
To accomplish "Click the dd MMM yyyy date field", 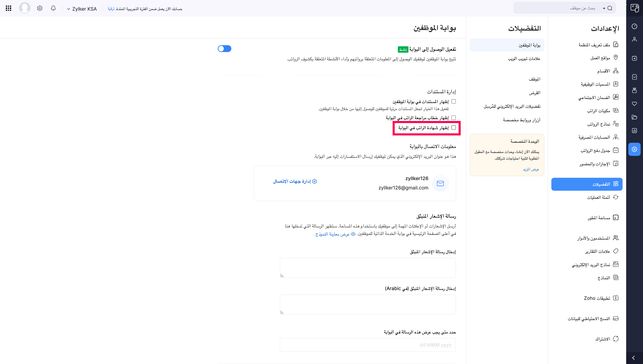I will (368, 345).
